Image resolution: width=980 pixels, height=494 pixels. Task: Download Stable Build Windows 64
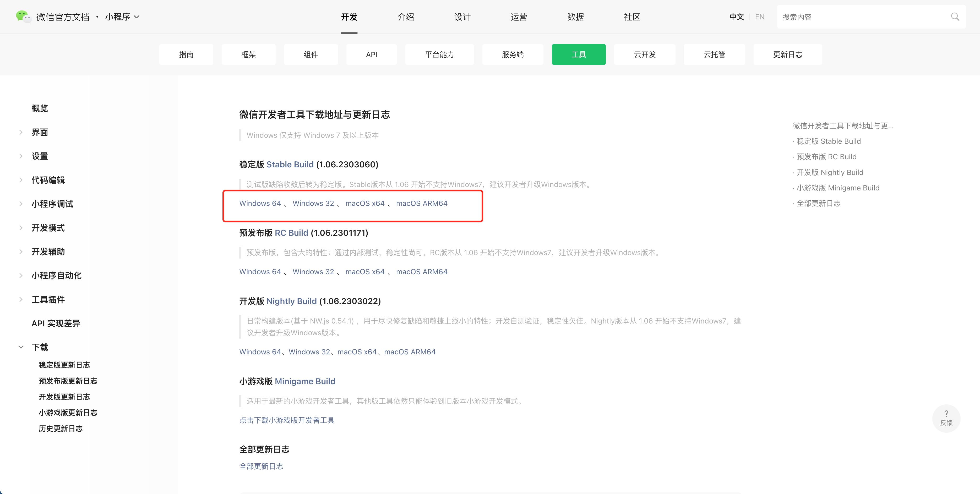click(260, 204)
